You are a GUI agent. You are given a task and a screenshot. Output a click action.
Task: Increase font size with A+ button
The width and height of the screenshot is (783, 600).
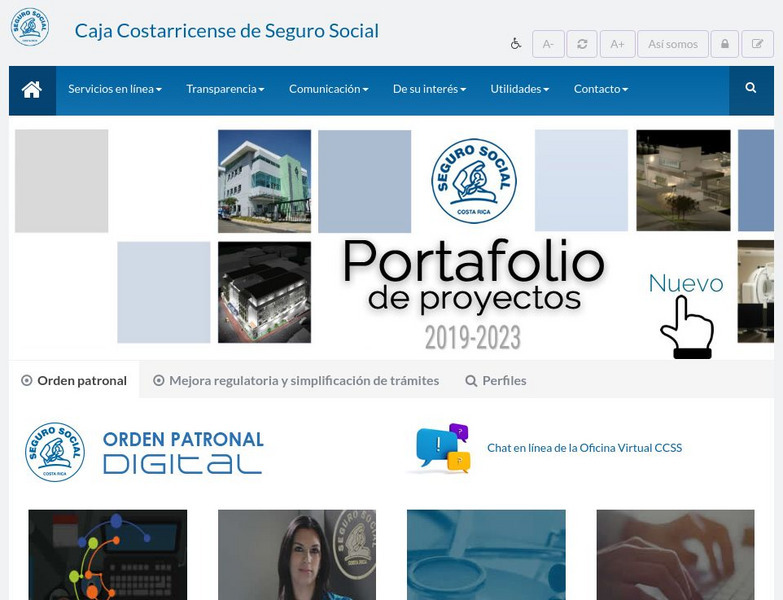click(617, 44)
